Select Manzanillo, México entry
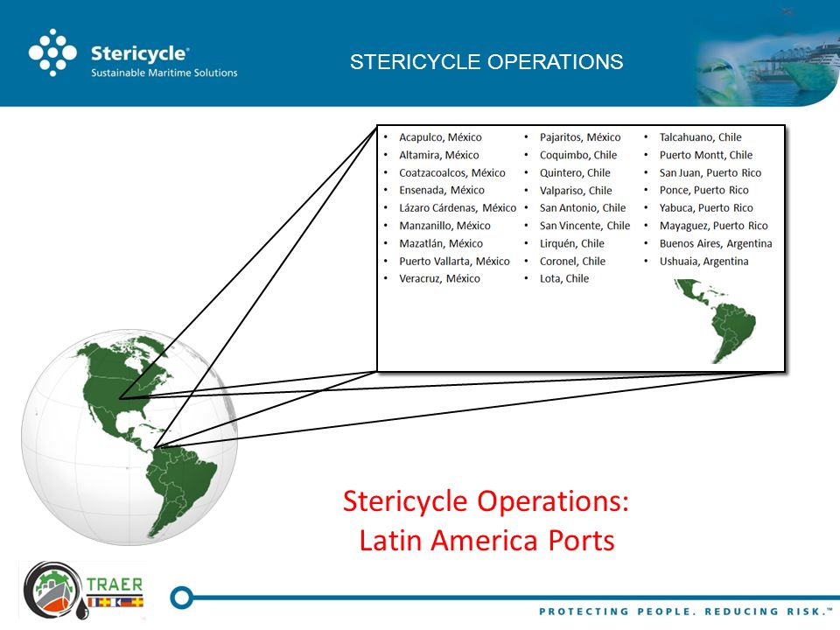840x630 pixels. point(444,226)
